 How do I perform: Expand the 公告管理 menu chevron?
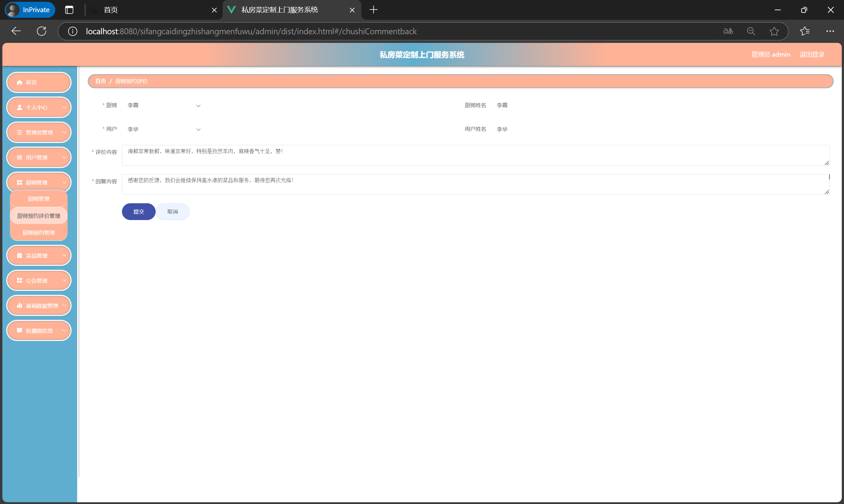64,281
